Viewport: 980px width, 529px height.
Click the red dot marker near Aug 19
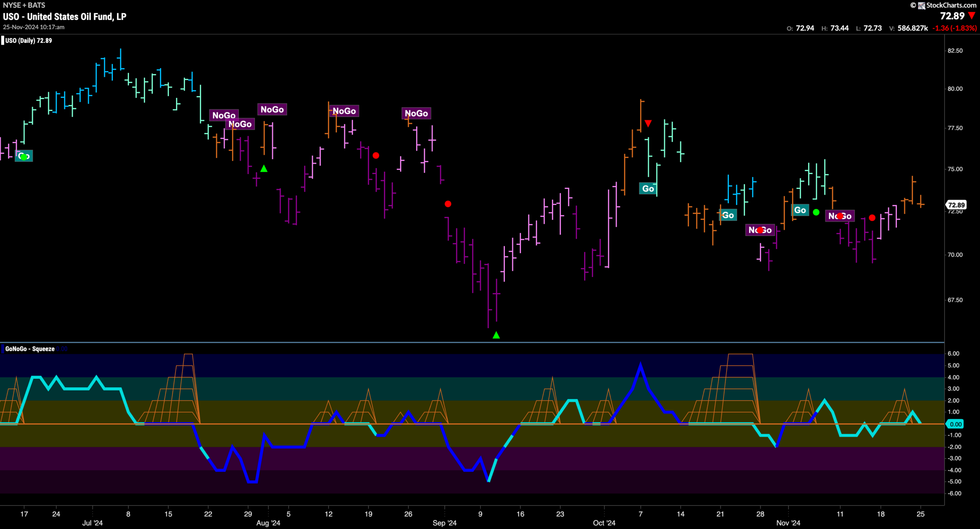(376, 155)
